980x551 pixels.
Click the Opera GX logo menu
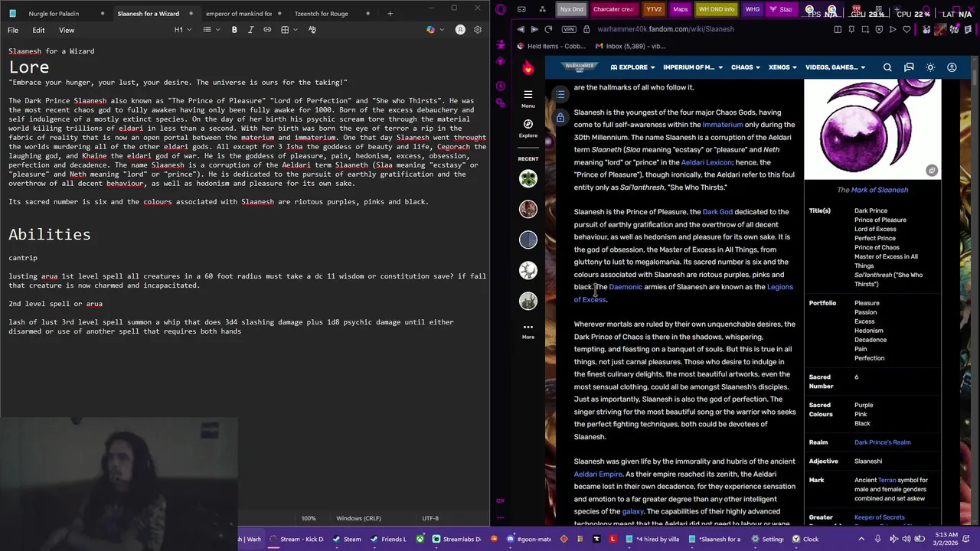(x=501, y=9)
